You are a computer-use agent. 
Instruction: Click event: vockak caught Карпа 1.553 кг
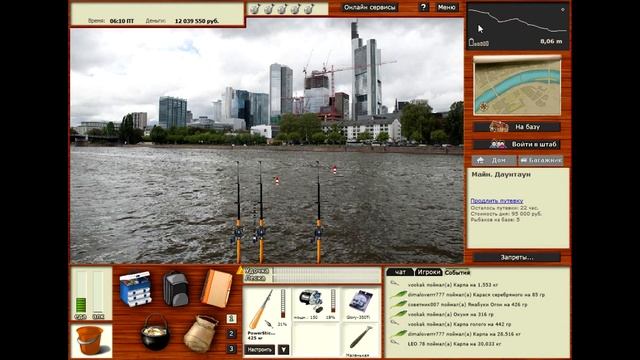click(x=453, y=284)
